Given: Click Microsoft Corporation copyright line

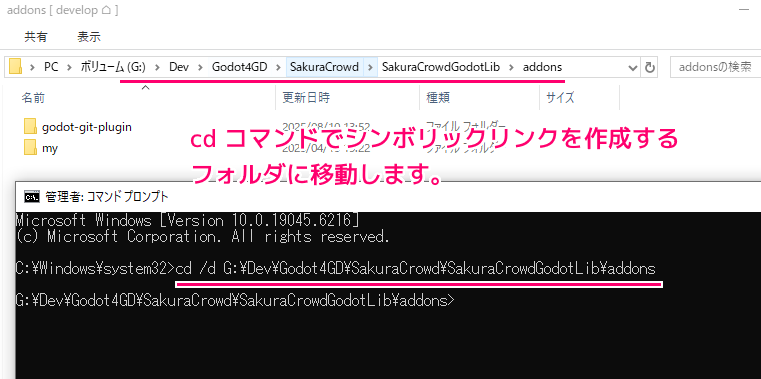Looking at the screenshot, I should [x=203, y=237].
